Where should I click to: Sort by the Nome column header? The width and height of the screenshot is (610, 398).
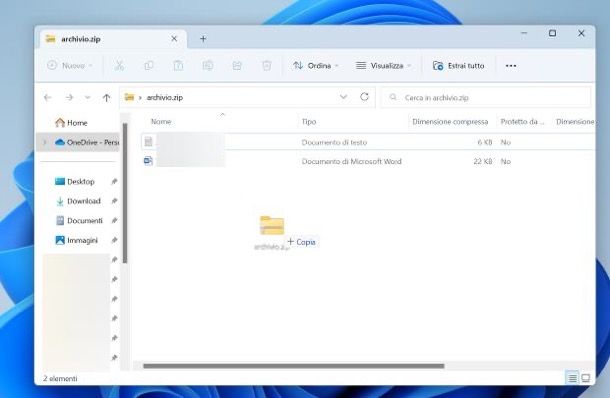pos(161,122)
